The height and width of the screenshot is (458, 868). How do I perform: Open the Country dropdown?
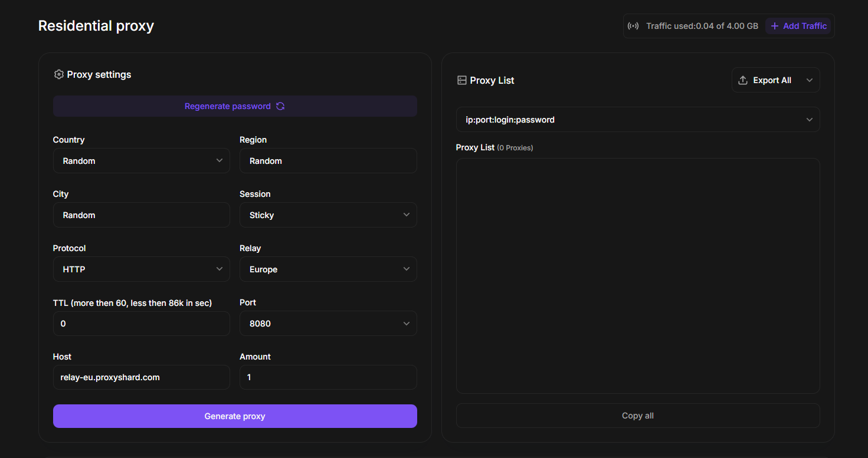point(142,161)
